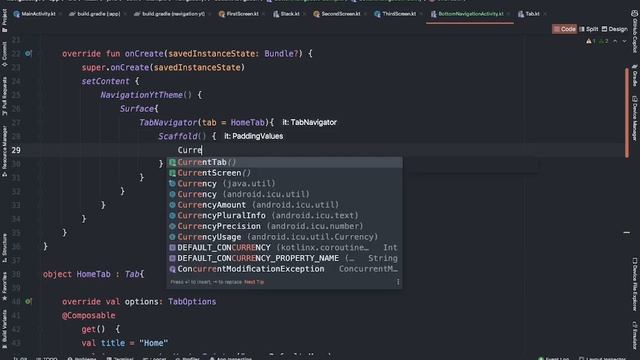Open the Device Manager panel
The height and width of the screenshot is (360, 640).
635,118
